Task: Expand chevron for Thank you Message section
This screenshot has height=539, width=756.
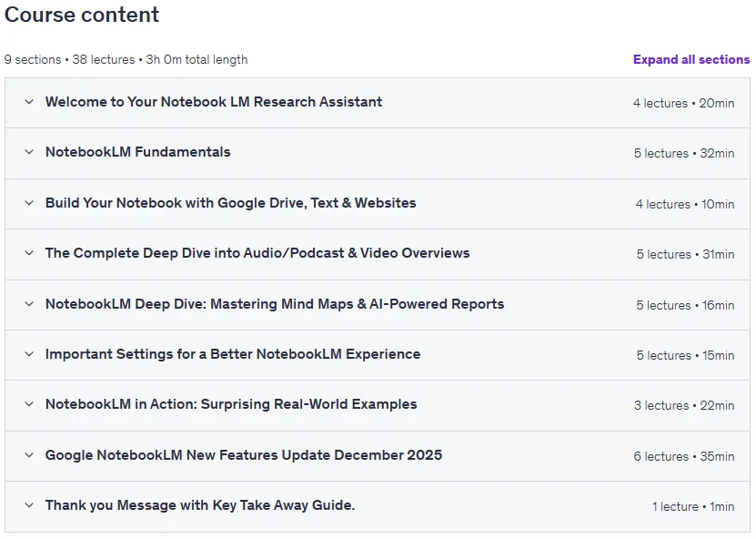Action: [x=29, y=505]
